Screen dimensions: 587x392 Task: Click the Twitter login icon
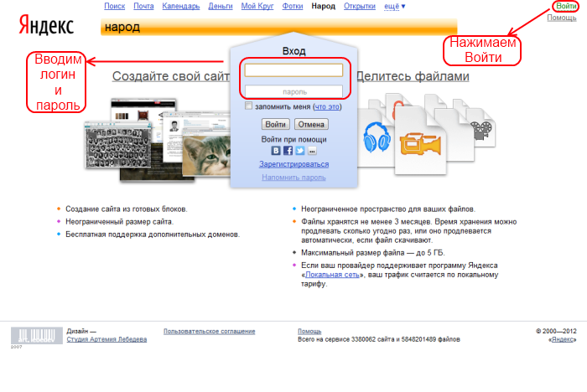click(300, 151)
